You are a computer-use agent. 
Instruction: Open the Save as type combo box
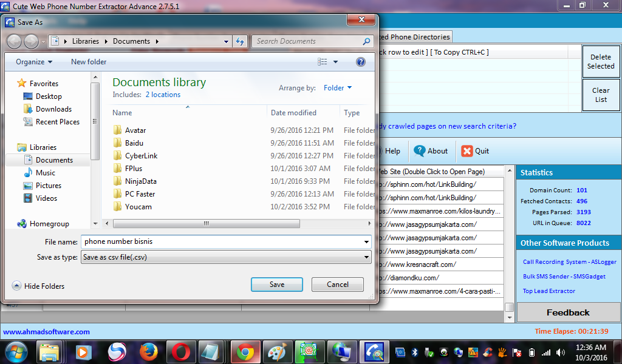[226, 257]
